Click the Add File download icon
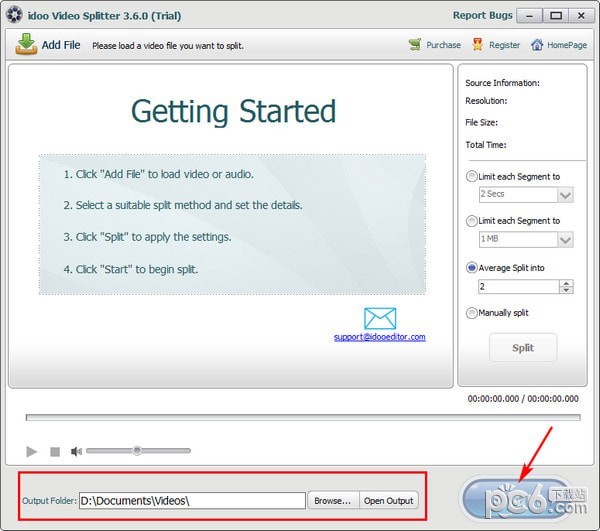The width and height of the screenshot is (600, 531). 26,44
